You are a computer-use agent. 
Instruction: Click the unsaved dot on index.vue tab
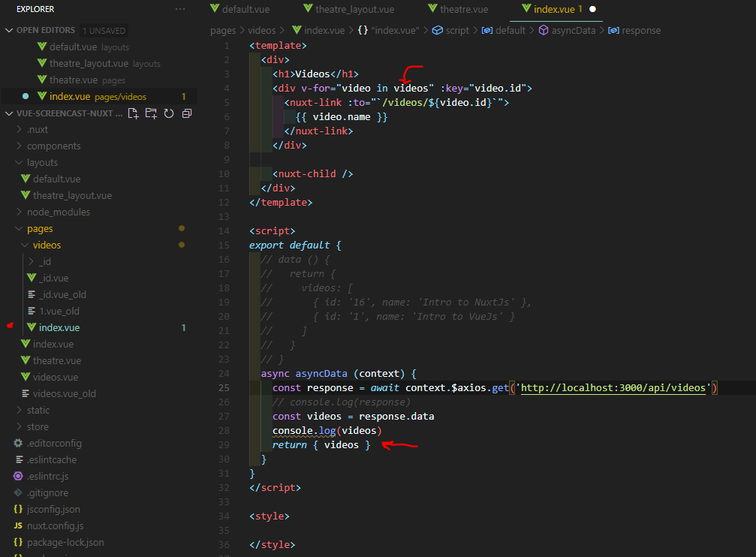592,9
